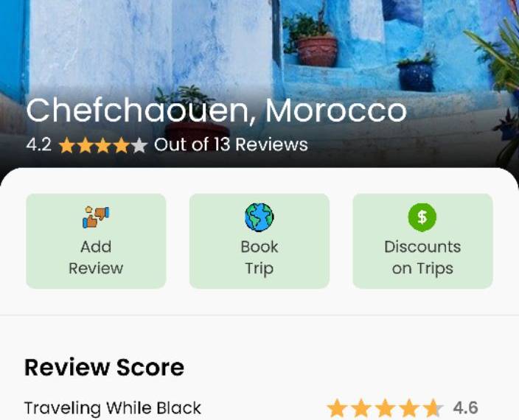This screenshot has width=519, height=420.
Task: Click the first Traveling While Black star
Action: [337, 408]
